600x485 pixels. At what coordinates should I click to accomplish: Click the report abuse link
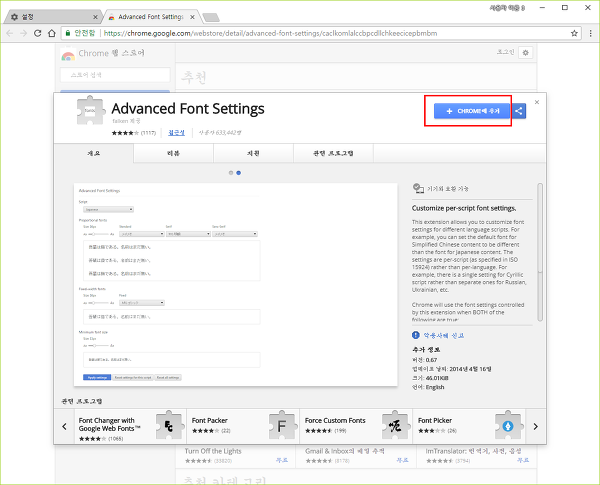click(444, 335)
